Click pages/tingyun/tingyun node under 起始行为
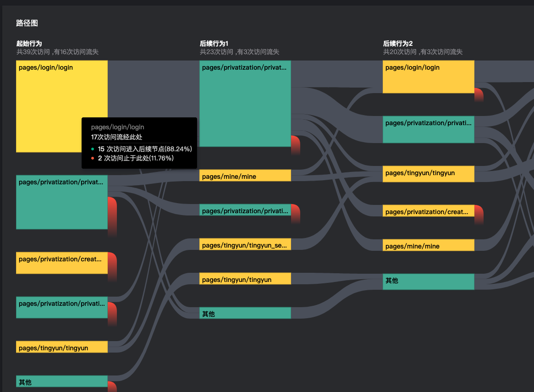This screenshot has width=534, height=392. [61, 347]
